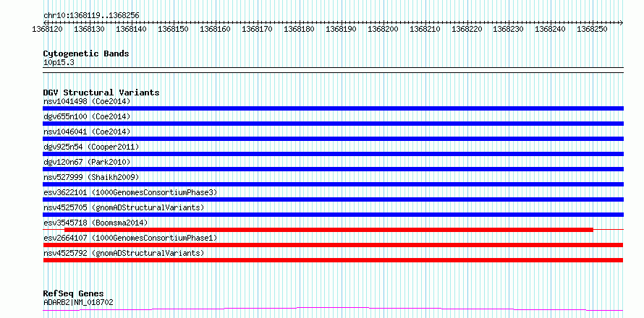Viewport: 644px width, 318px height.
Task: Click ruler tick label 1368220
Action: point(467,30)
